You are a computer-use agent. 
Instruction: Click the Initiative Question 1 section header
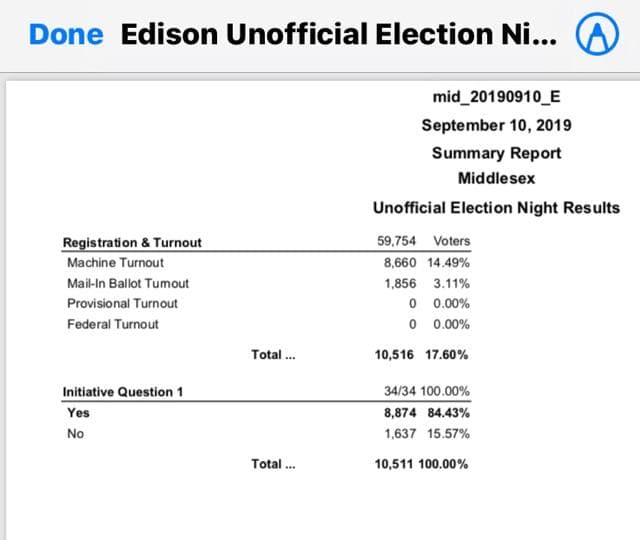[x=123, y=392]
